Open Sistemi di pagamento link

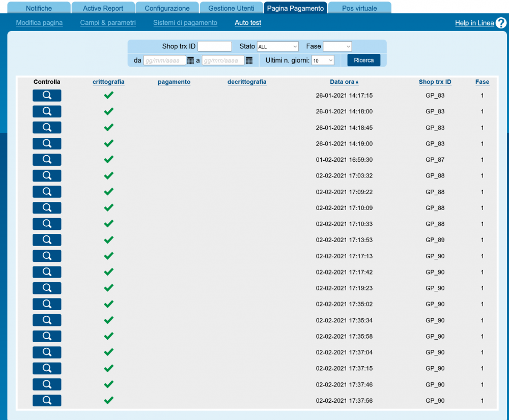pos(185,23)
